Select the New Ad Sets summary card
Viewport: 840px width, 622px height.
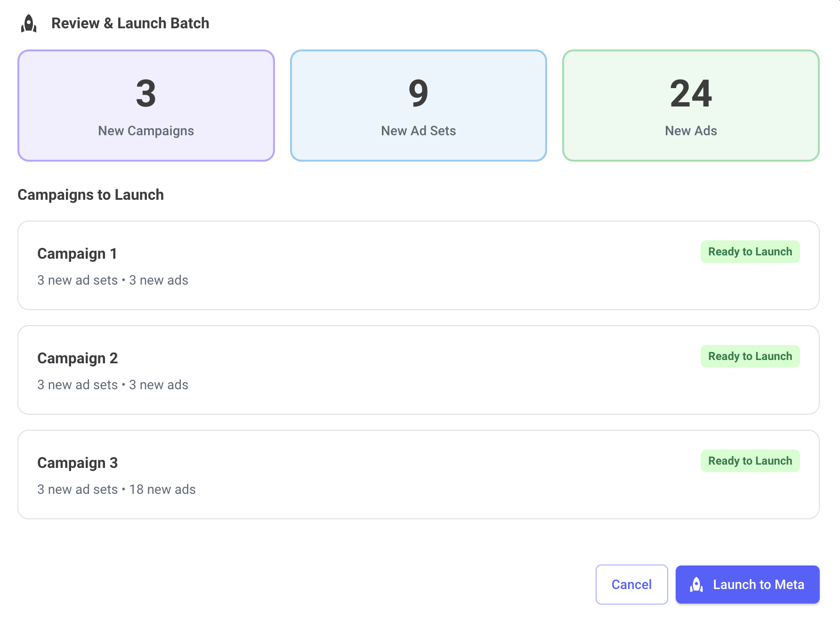[x=418, y=106]
